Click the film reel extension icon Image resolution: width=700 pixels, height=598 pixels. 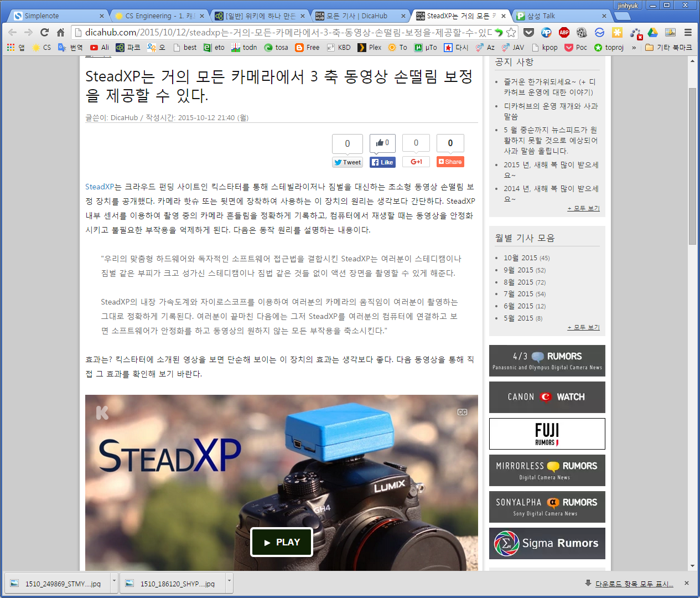pos(582,33)
